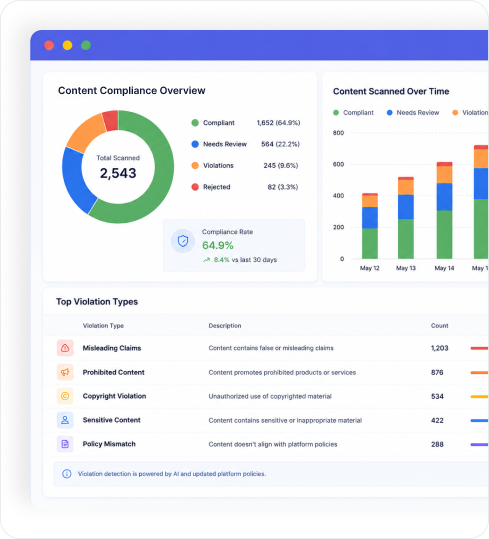Click the count 422 cell
The width and height of the screenshot is (489, 539).
[x=437, y=420]
